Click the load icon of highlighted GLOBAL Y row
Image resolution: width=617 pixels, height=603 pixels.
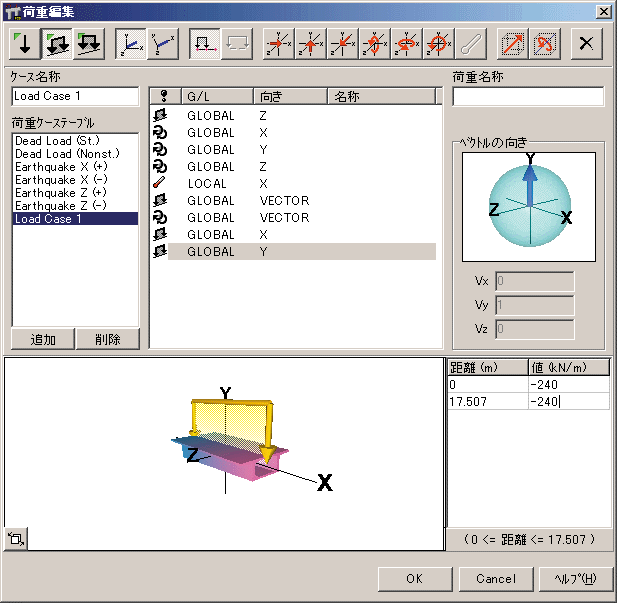tap(160, 251)
